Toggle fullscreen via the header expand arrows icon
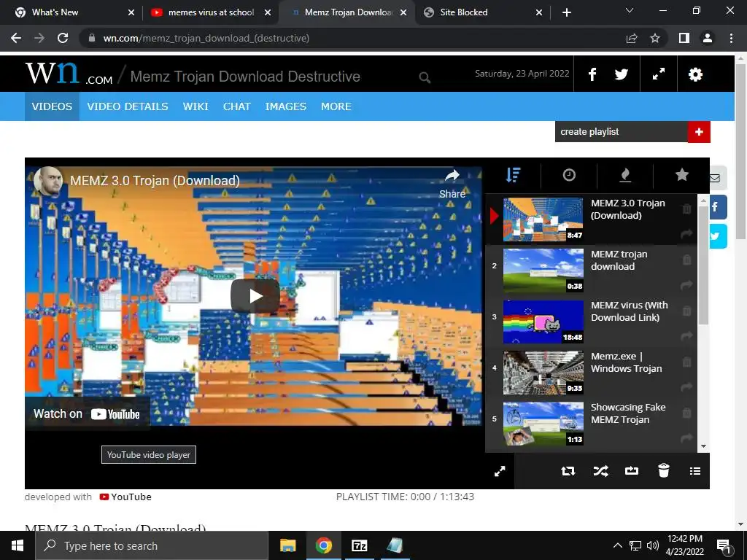This screenshot has width=747, height=560. 659,74
